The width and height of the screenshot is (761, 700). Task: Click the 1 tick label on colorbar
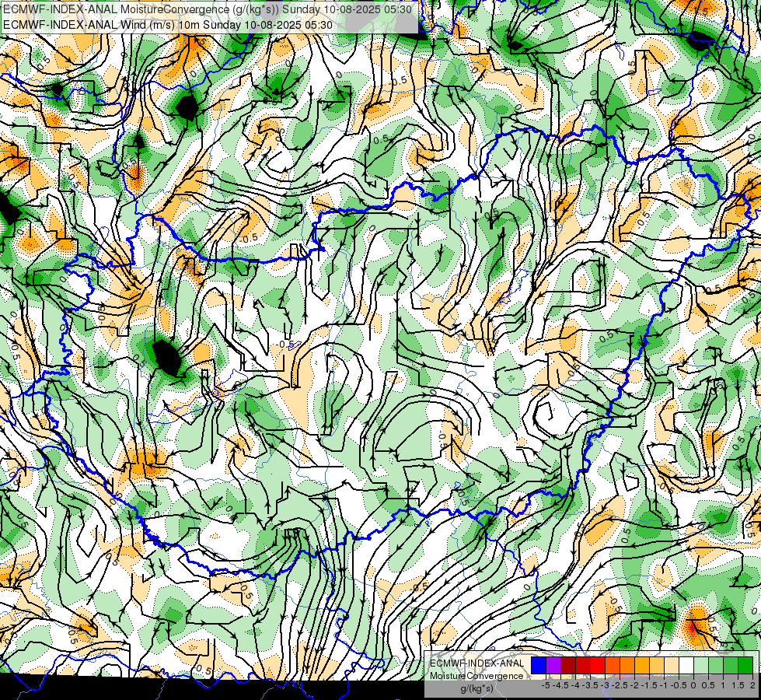pos(723,685)
